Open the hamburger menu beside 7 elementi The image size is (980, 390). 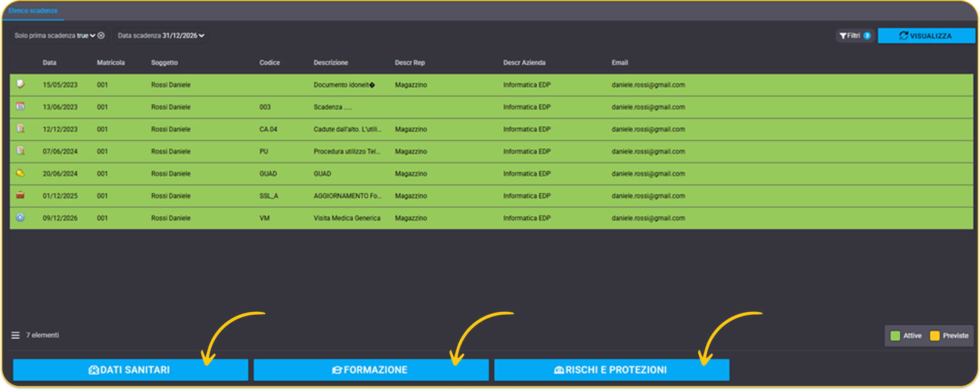click(x=15, y=335)
